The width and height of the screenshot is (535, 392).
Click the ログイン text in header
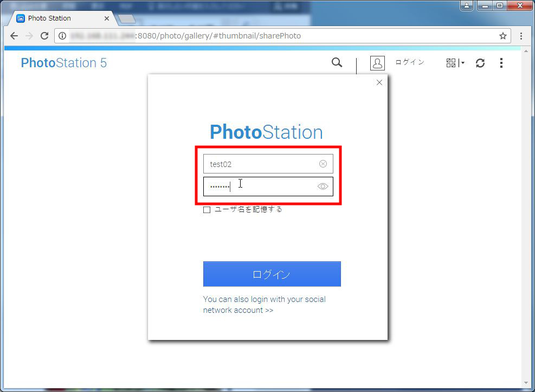tap(410, 62)
